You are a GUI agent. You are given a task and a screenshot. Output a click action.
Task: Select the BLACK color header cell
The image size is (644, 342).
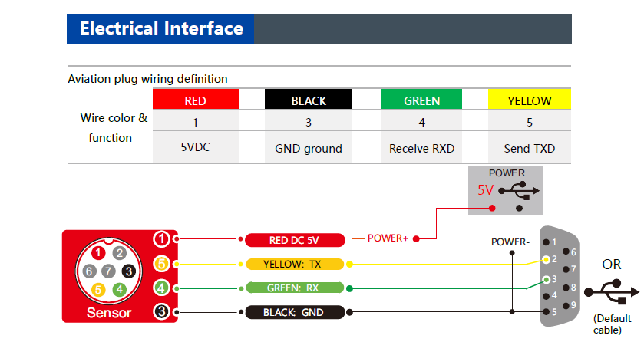tap(309, 100)
